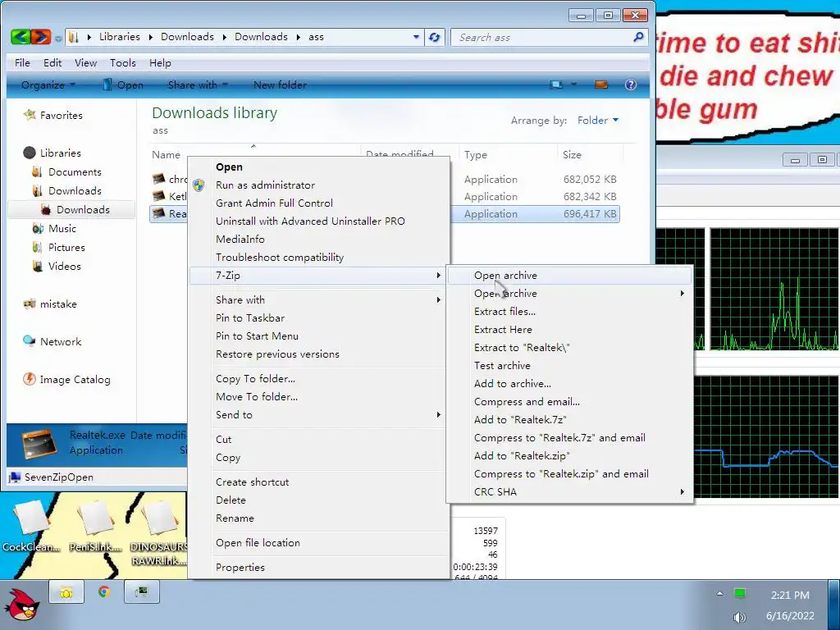Click the Favorites star icon
Screen dimensions: 840x630
click(30, 115)
